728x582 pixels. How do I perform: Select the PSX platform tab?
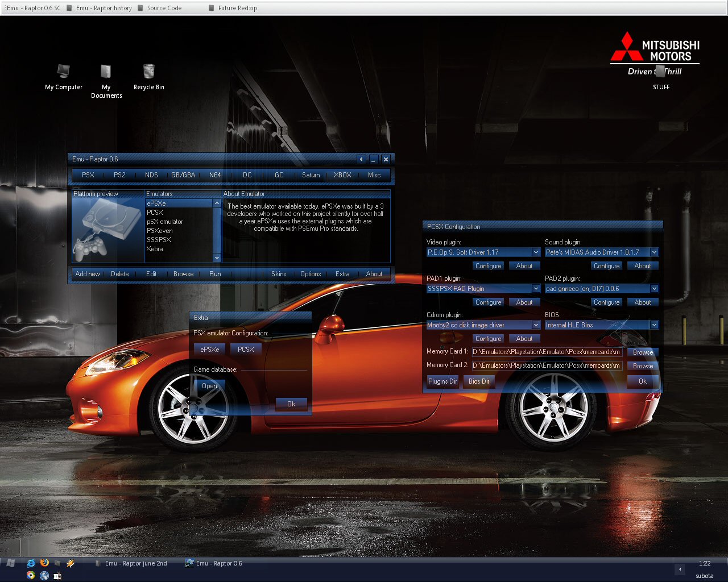(x=88, y=175)
